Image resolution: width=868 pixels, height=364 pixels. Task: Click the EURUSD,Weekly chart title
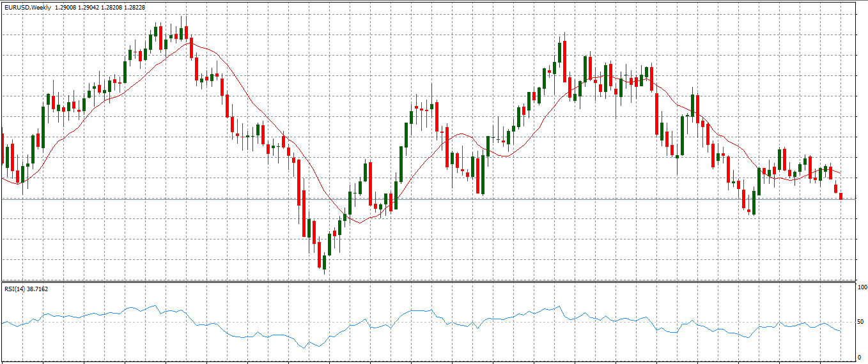click(x=27, y=7)
